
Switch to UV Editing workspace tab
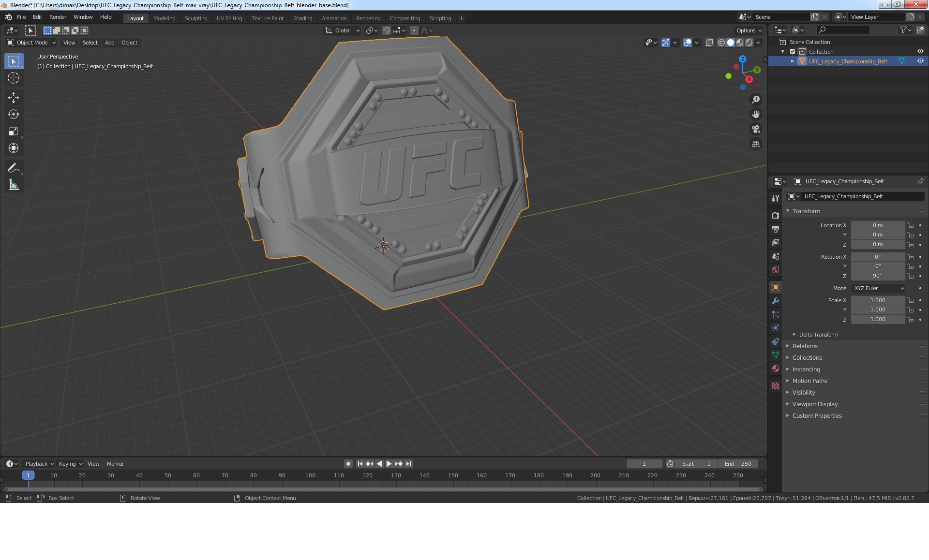[229, 18]
